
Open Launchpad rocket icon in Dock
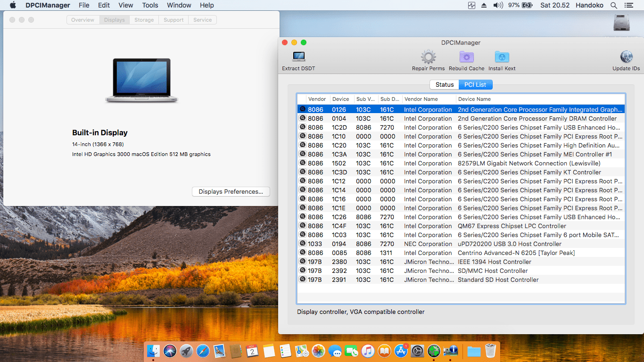click(x=187, y=351)
